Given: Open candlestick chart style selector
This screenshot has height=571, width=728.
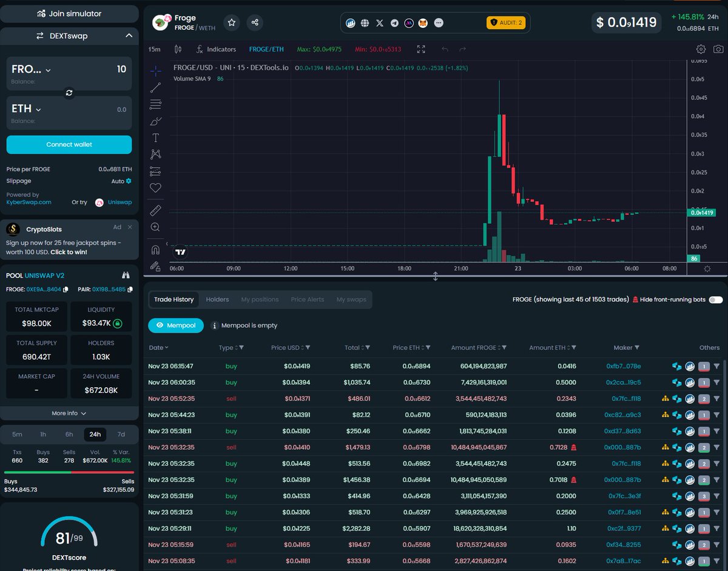Looking at the screenshot, I should 178,49.
